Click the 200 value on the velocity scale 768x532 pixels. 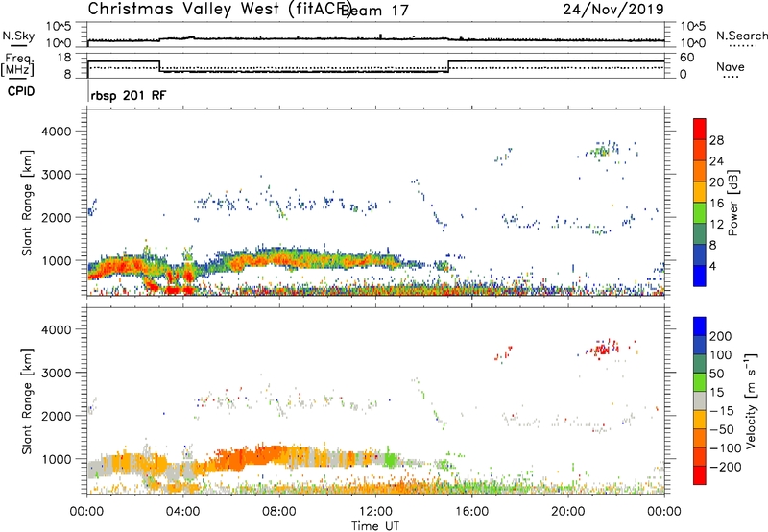[x=721, y=336]
